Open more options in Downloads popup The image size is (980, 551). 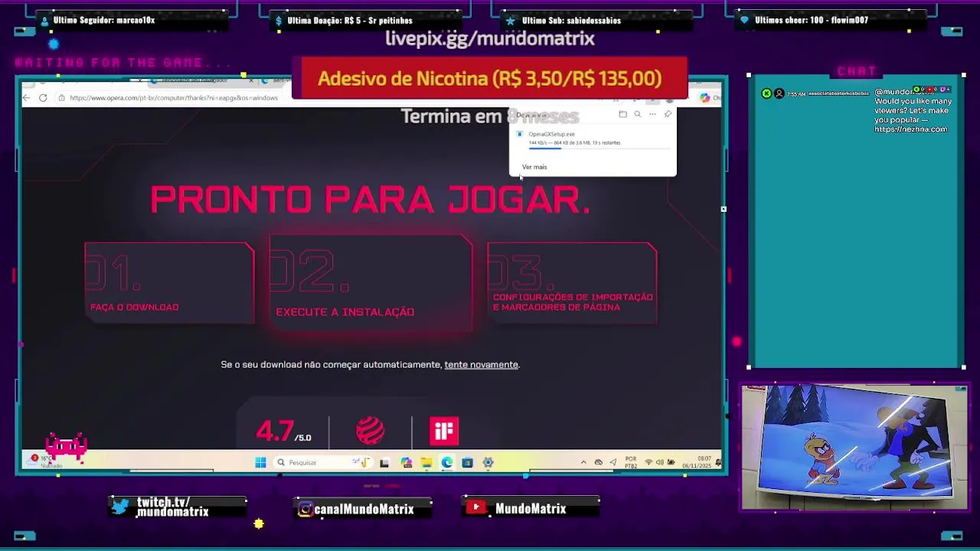pos(652,114)
